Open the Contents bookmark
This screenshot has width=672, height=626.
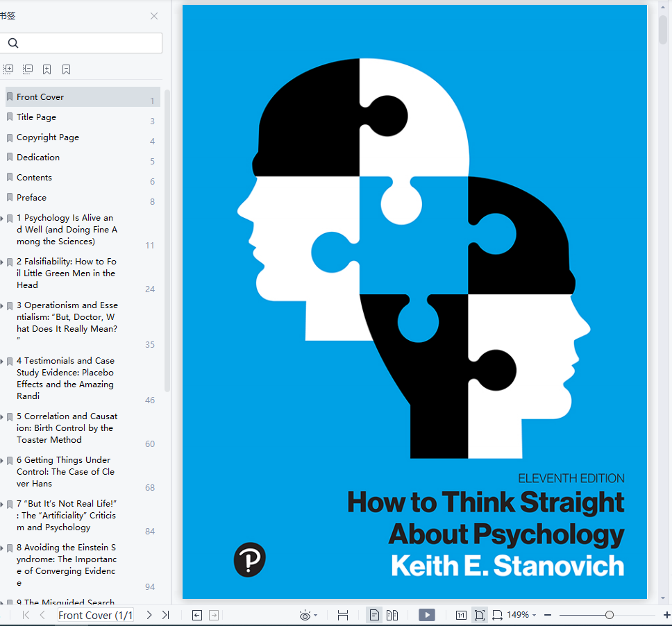[x=83, y=178]
